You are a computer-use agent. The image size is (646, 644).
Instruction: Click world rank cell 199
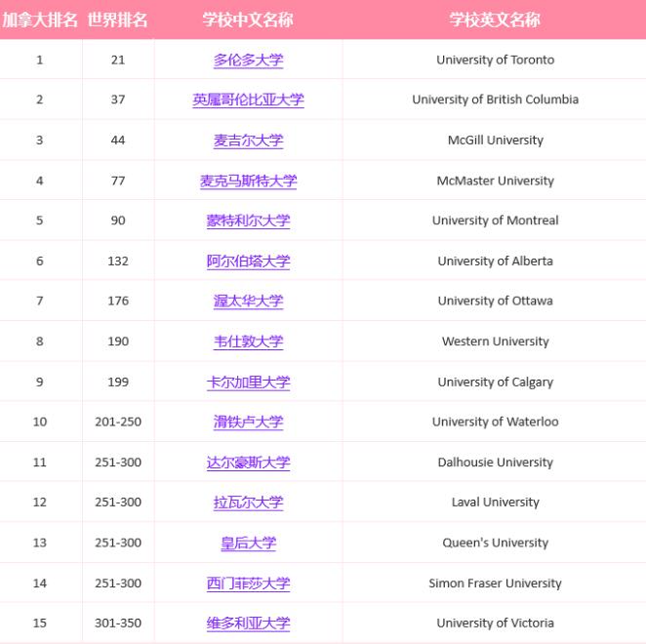point(118,382)
